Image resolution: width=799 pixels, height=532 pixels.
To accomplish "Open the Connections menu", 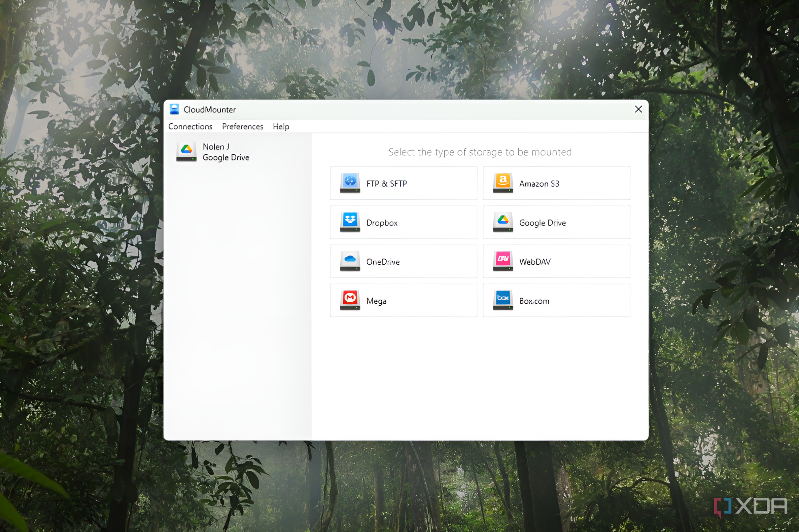I will 190,126.
